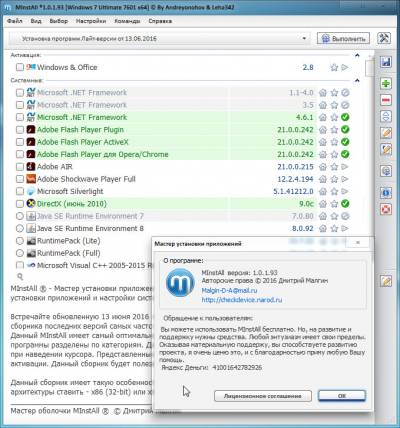Check the Windows & Office checkbox

point(20,67)
